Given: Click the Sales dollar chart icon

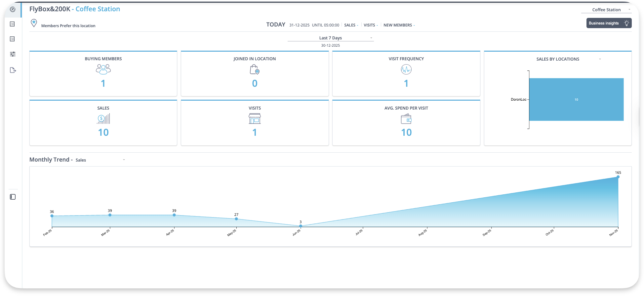Looking at the screenshot, I should pyautogui.click(x=103, y=119).
